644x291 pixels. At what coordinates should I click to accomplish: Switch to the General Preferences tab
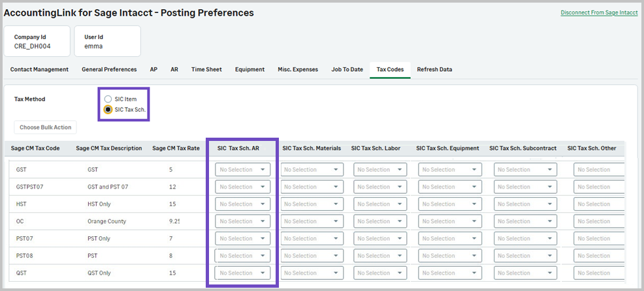tap(109, 69)
